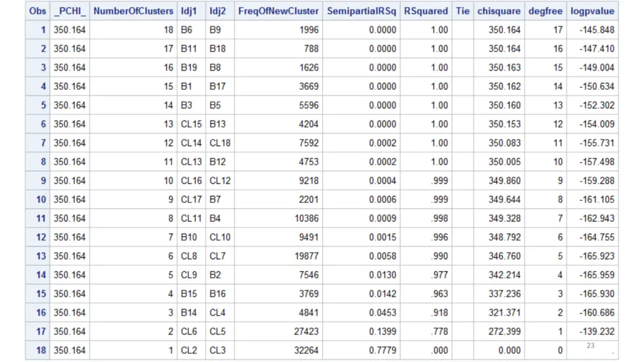Click the Tie column header
644x362 pixels.
click(462, 11)
